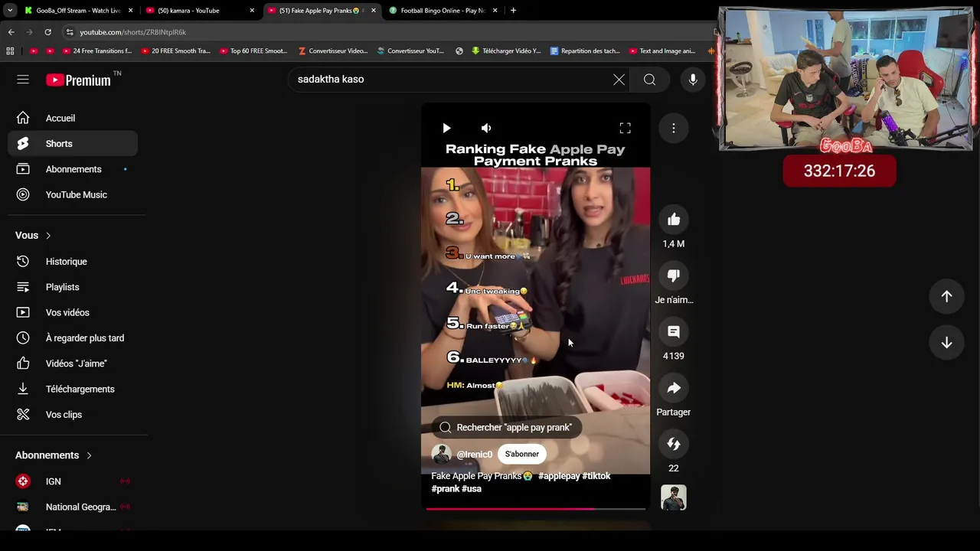The width and height of the screenshot is (980, 551).
Task: Expand the Abonnements section header
Action: pyautogui.click(x=54, y=455)
